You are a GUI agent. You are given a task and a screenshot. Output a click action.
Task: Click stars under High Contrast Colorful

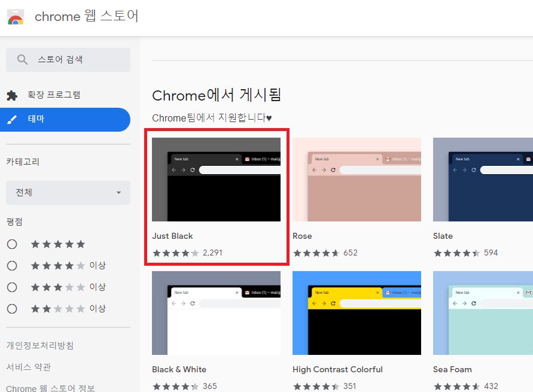tap(316, 386)
